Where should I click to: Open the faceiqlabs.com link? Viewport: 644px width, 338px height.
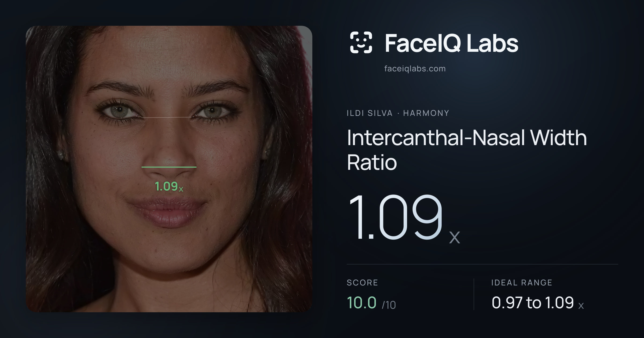(x=415, y=69)
